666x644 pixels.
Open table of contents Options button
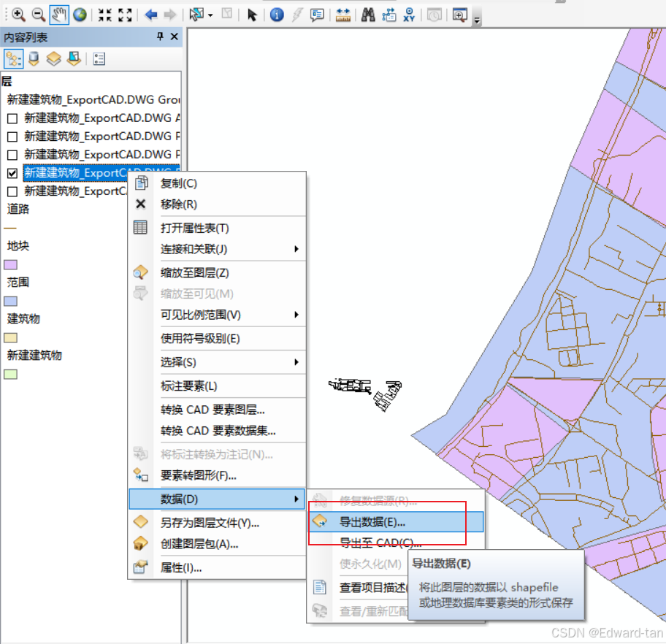click(99, 59)
